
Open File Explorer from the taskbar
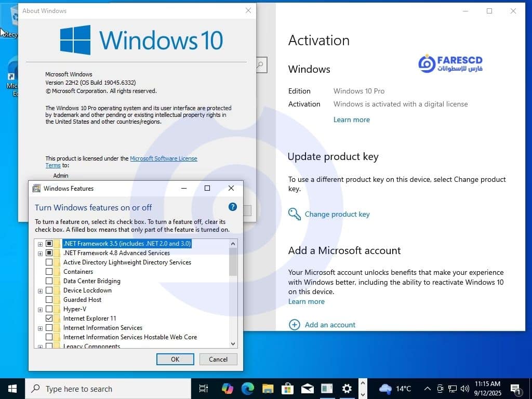268,389
